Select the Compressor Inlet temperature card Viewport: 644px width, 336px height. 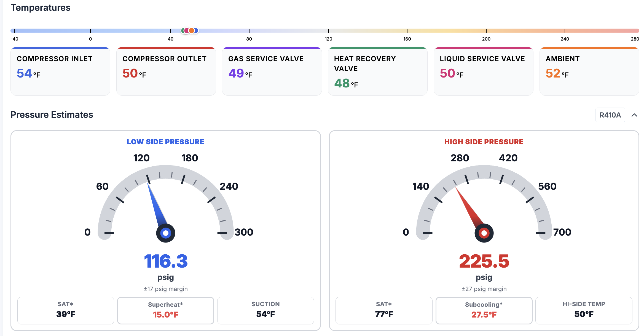[x=60, y=71]
